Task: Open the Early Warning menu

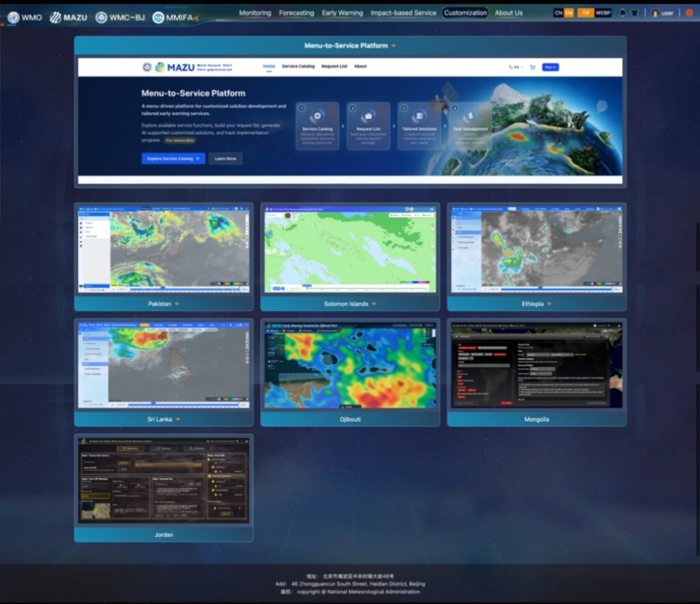Action: 342,13
